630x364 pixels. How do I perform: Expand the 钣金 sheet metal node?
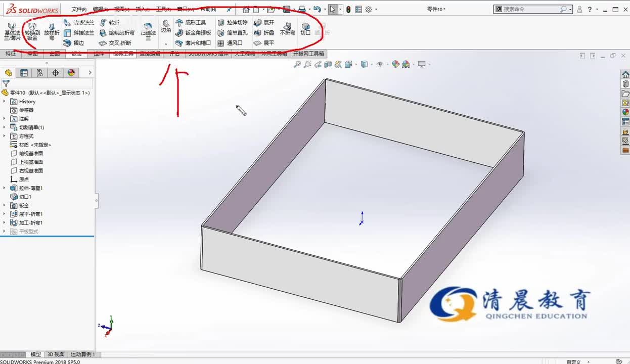[5, 205]
